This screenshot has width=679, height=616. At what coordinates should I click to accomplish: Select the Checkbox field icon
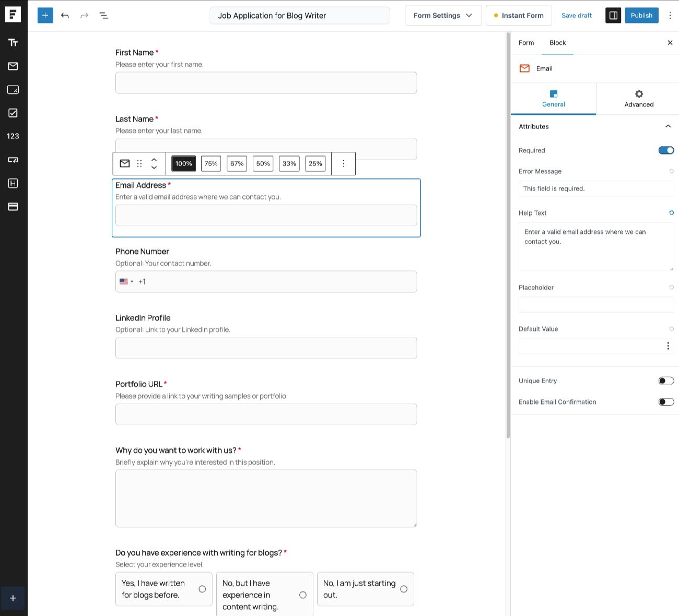coord(13,113)
